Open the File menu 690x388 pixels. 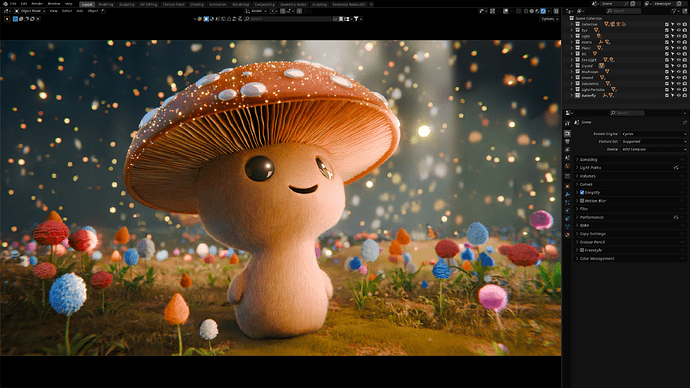(13, 4)
